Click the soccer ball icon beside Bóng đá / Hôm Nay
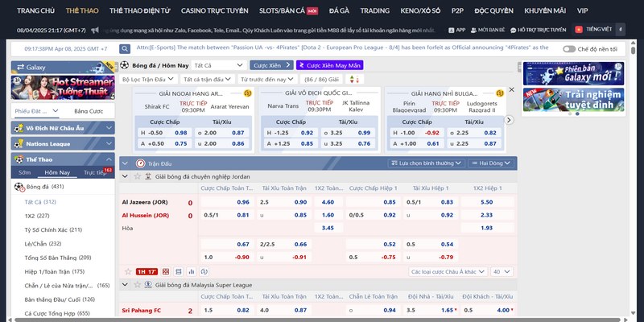 [125, 65]
